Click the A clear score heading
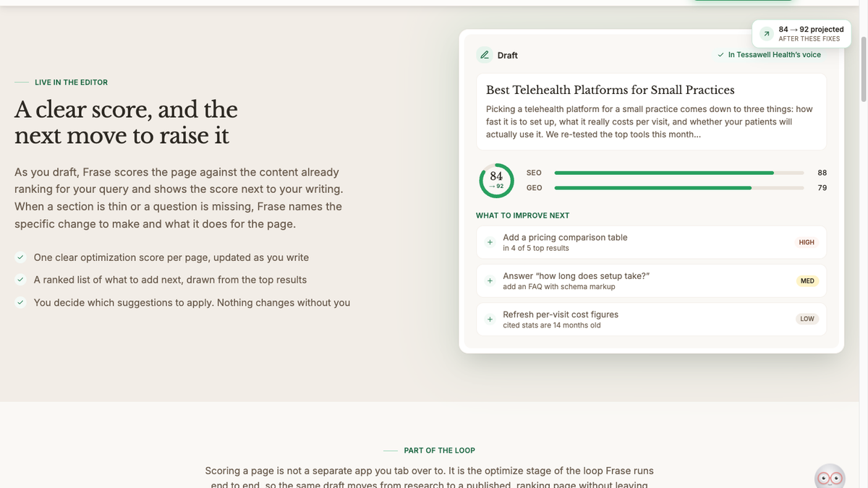 pos(126,122)
